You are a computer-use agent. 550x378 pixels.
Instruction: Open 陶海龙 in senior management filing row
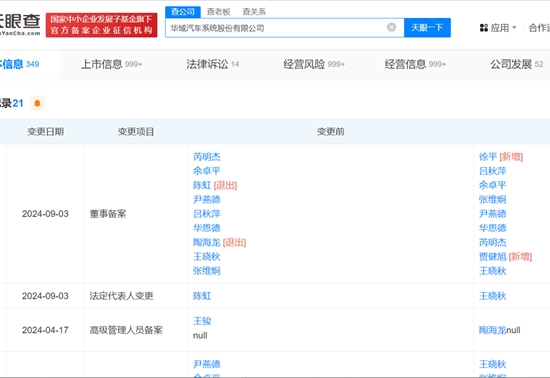point(492,330)
